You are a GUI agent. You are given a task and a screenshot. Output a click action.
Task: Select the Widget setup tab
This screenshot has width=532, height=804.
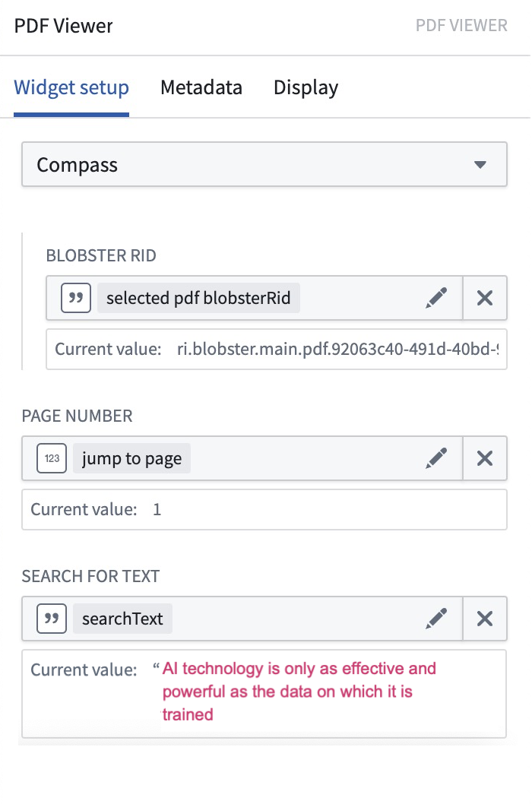point(71,87)
